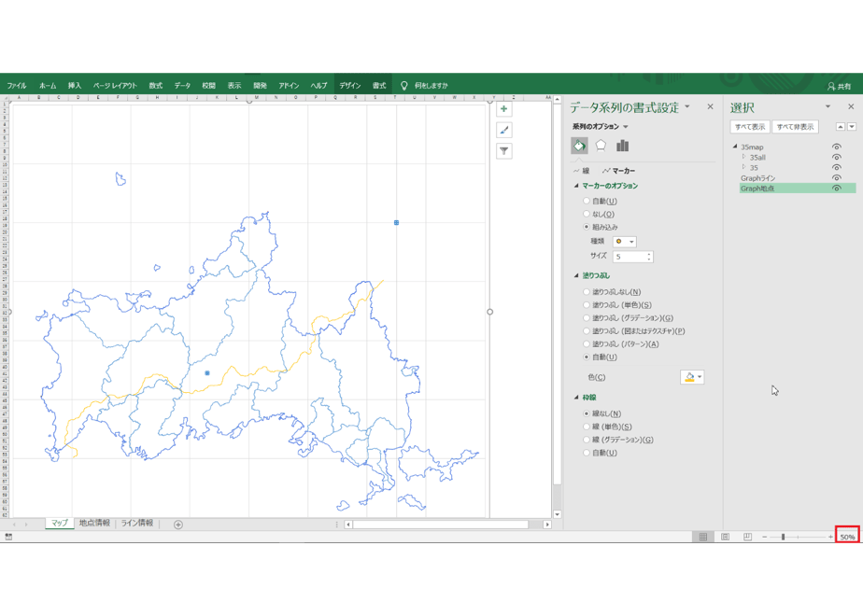This screenshot has height=616, width=863.
Task: Open the Series Options bar chart icon
Action: pos(622,146)
